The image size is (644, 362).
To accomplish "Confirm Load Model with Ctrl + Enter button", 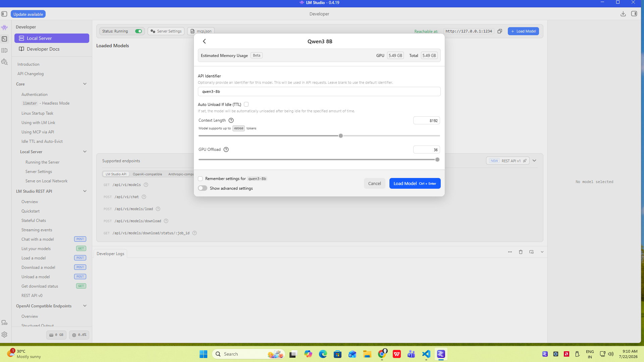I will [415, 183].
